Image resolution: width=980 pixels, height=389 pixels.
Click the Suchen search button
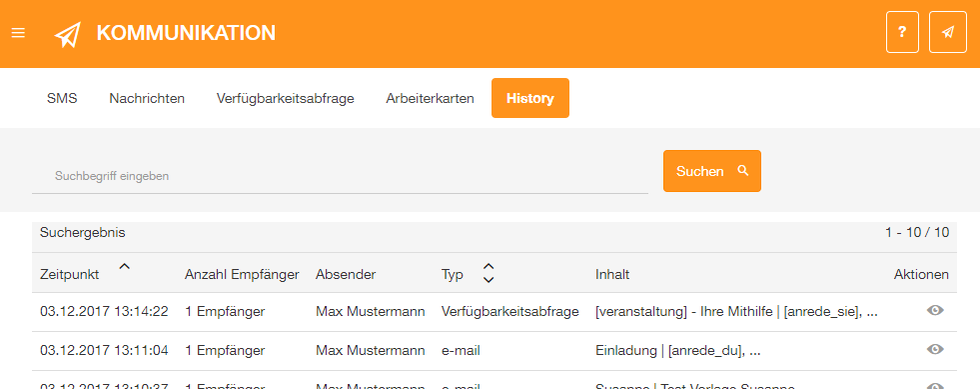[712, 171]
